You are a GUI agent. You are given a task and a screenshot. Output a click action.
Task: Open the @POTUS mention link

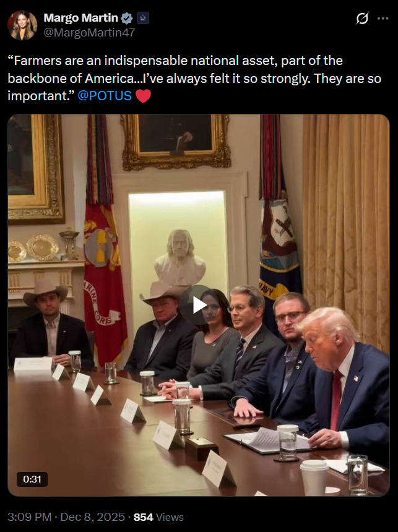coord(104,96)
